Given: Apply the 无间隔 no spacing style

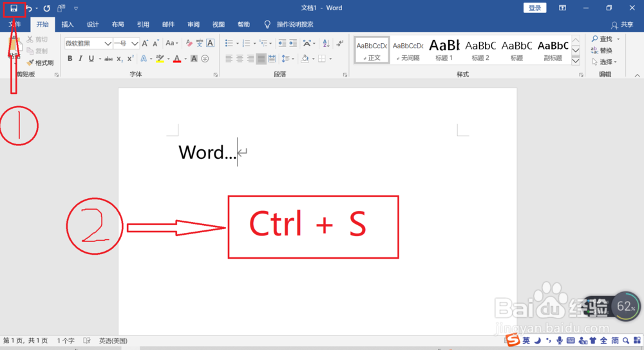Looking at the screenshot, I should point(408,50).
